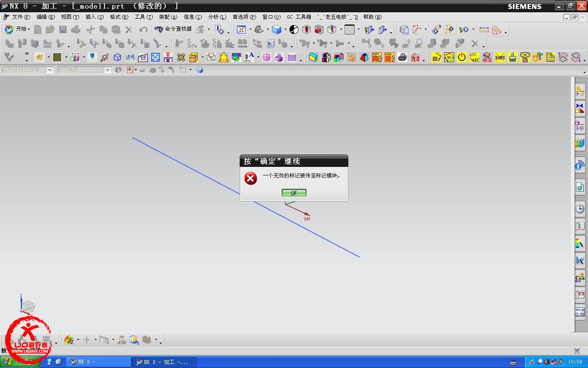Open the olive color swatch
Viewport: 588px width, 368px height.
(x=57, y=57)
